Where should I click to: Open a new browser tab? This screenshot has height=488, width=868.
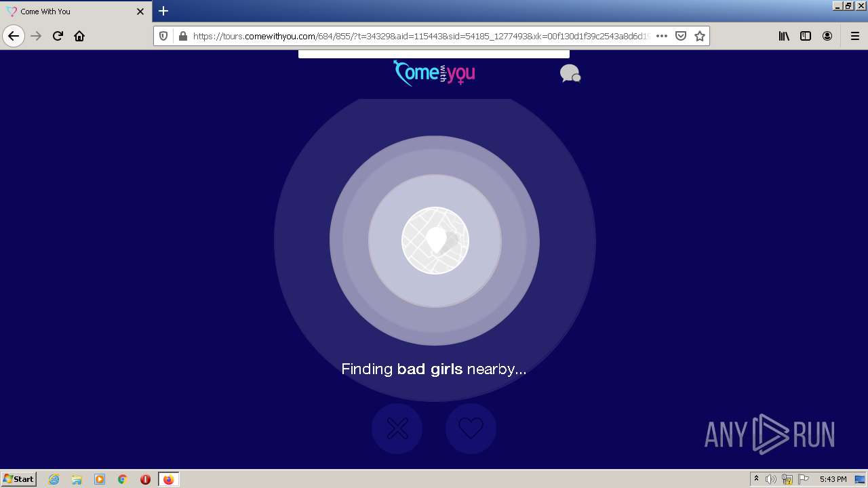(163, 11)
